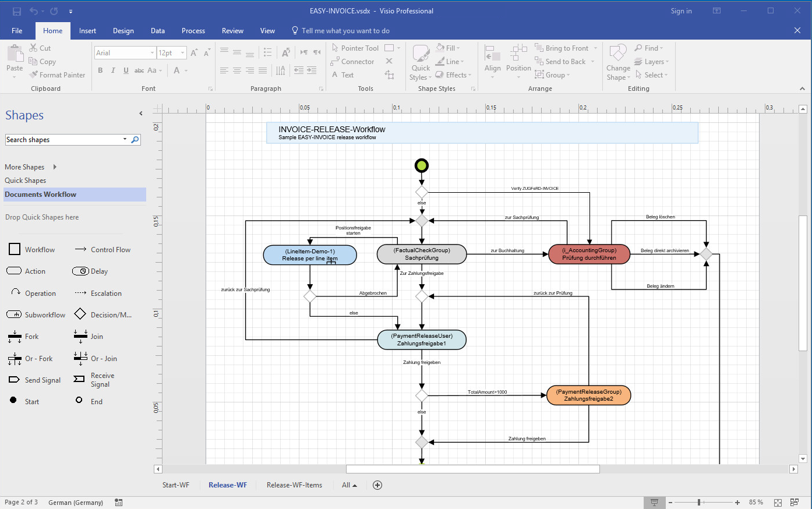Viewport: 812px width, 509px height.
Task: Choose the Subworkflow stencil shape
Action: click(14, 314)
